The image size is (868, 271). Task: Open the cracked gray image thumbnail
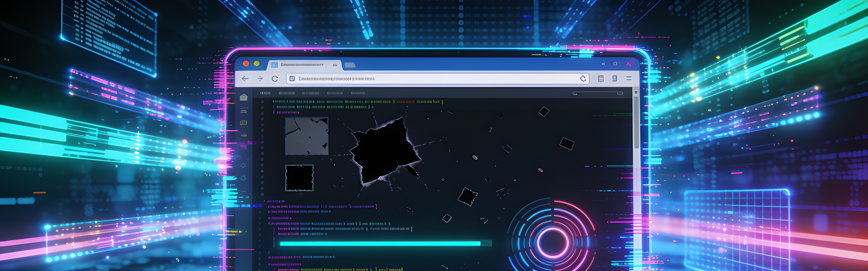pyautogui.click(x=307, y=136)
